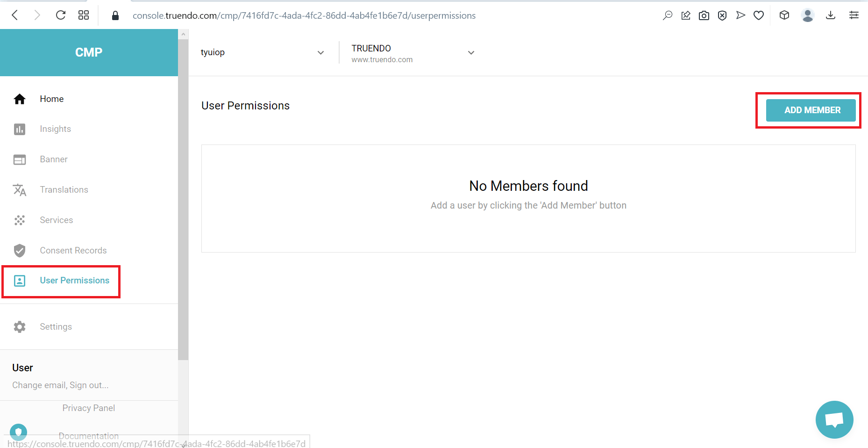Open the Services section

click(x=57, y=220)
